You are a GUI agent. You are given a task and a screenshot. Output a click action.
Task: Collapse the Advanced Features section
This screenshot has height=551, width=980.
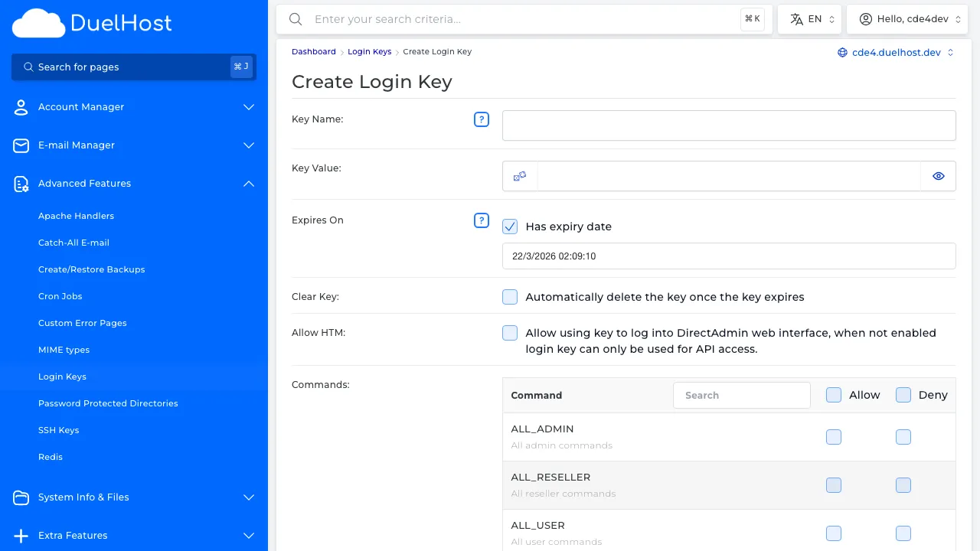pos(248,184)
